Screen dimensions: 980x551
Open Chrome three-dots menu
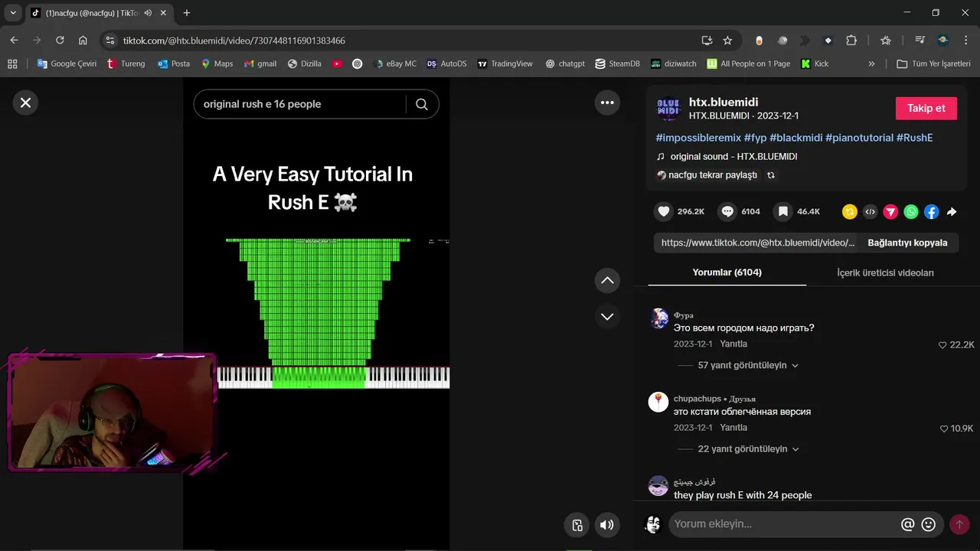click(x=965, y=41)
